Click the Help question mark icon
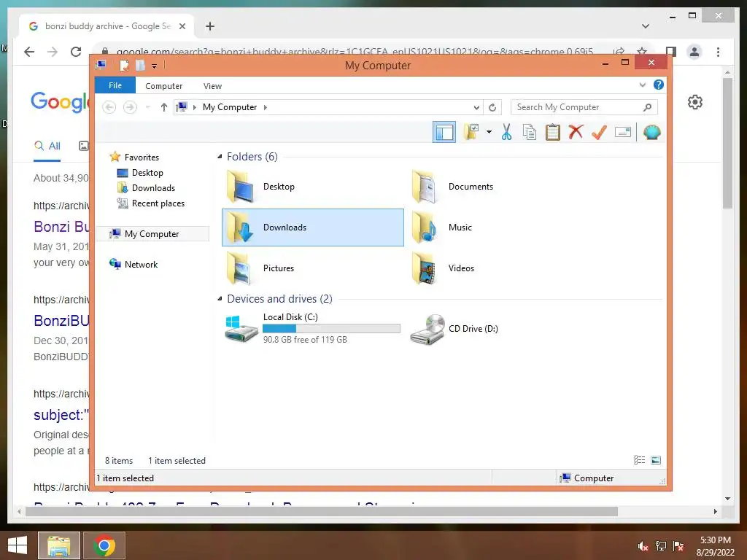The image size is (747, 560). tap(659, 85)
